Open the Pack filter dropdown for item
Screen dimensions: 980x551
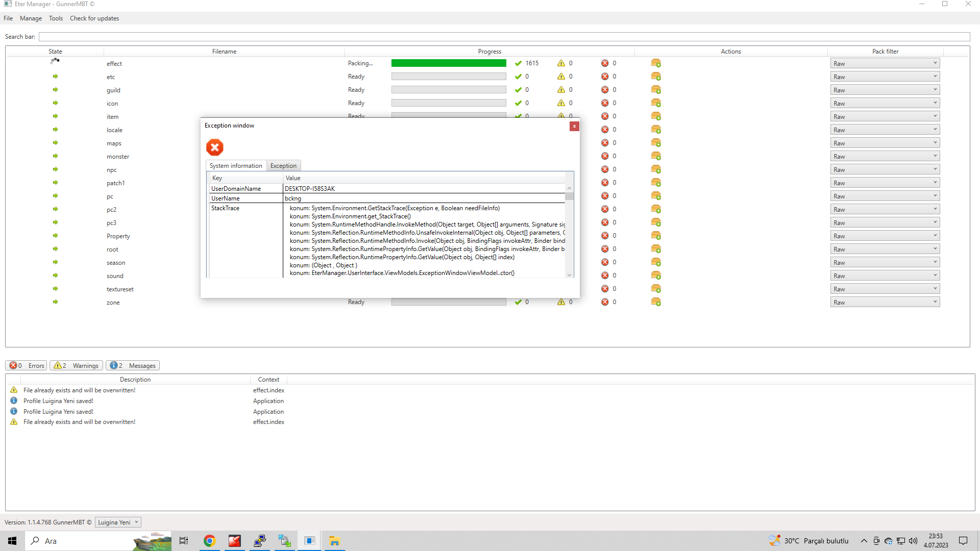click(x=885, y=116)
